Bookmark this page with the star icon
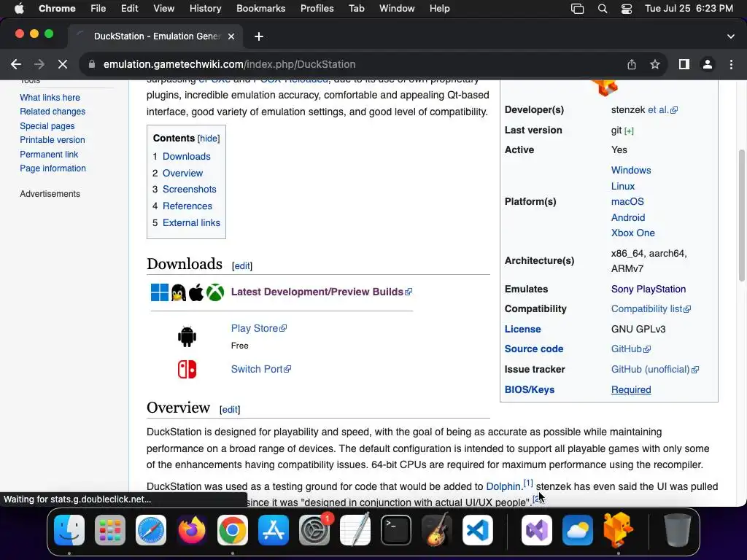This screenshot has width=747, height=560. (655, 64)
